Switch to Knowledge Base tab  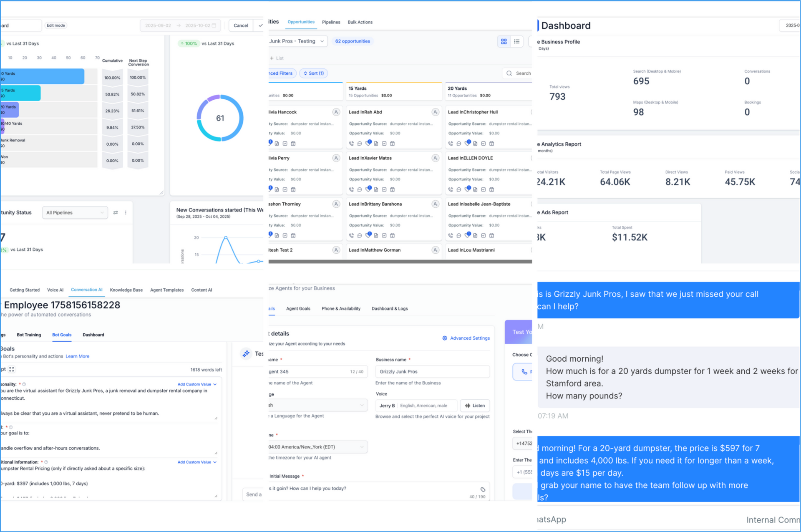click(x=126, y=290)
